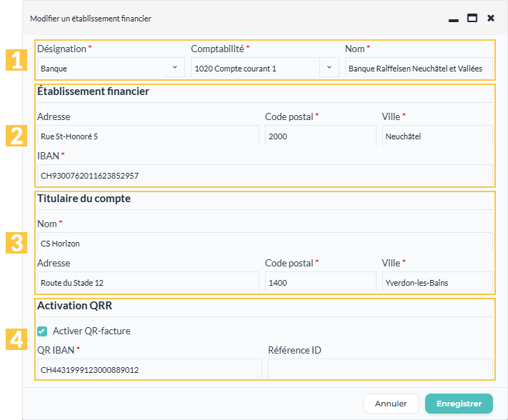Click the postal code field 1400
The width and height of the screenshot is (508, 420).
(320, 281)
